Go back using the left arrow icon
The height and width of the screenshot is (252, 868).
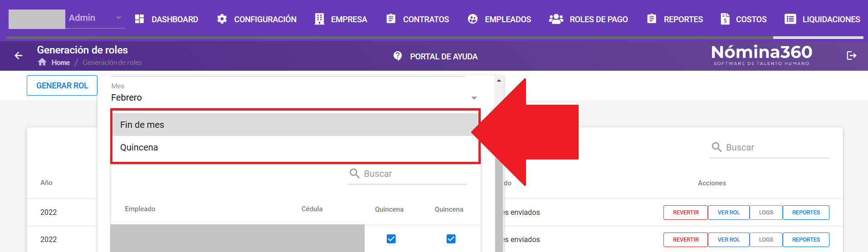click(x=19, y=56)
